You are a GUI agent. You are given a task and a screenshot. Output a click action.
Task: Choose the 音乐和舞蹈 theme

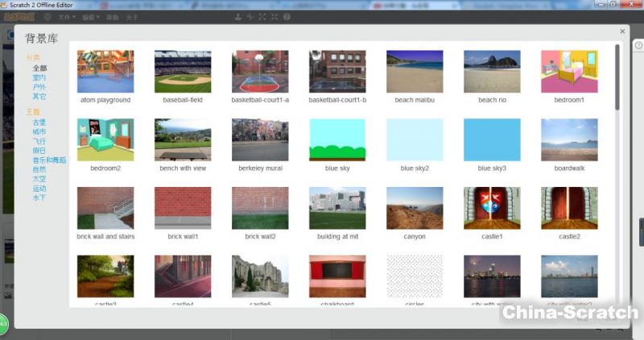(49, 160)
